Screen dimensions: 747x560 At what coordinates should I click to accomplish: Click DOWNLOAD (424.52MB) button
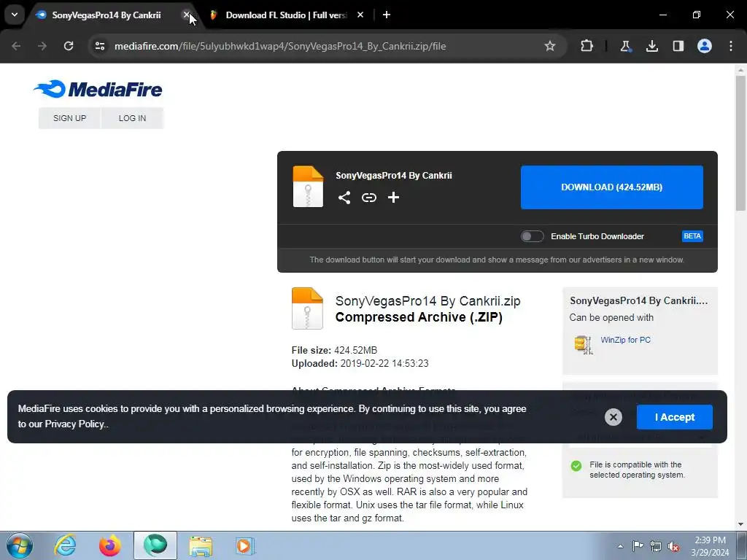click(612, 187)
